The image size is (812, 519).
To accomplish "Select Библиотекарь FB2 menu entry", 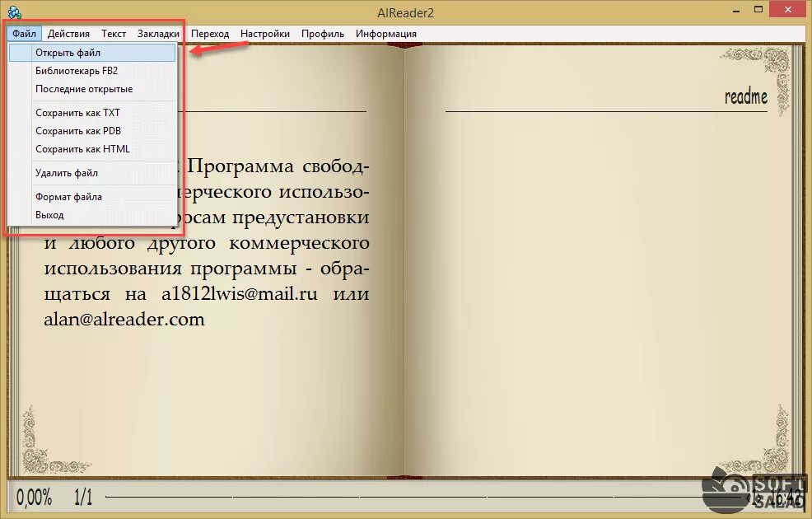I will pyautogui.click(x=92, y=71).
